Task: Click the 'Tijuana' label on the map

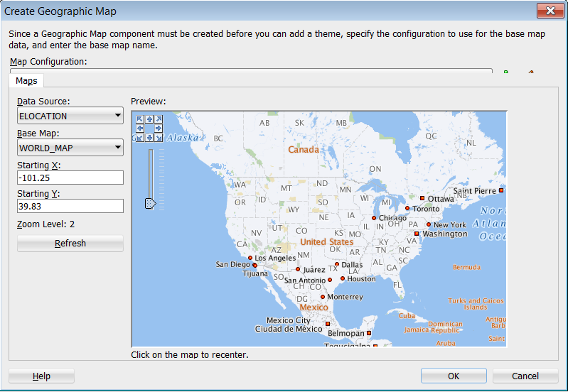Action: coord(255,274)
